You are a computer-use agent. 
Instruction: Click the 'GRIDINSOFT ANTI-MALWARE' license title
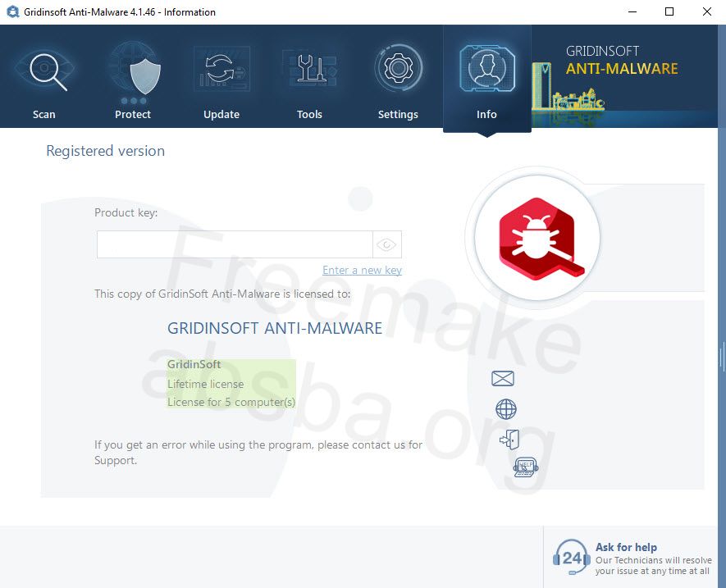pos(275,328)
